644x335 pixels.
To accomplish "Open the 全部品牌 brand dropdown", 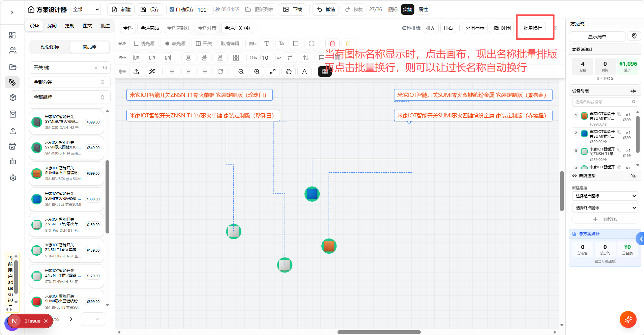I will click(69, 97).
